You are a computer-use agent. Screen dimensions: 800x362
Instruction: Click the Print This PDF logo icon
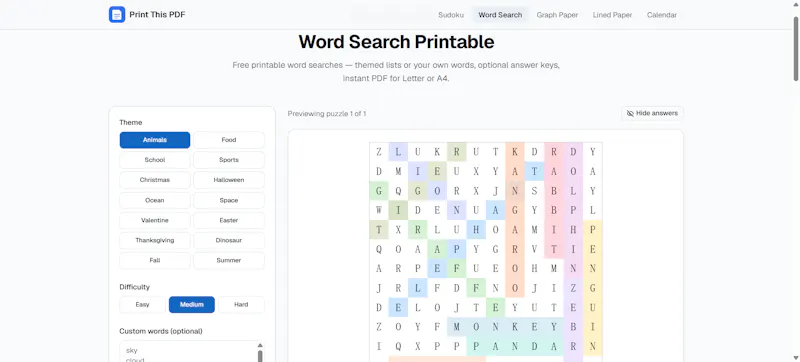[x=117, y=15]
